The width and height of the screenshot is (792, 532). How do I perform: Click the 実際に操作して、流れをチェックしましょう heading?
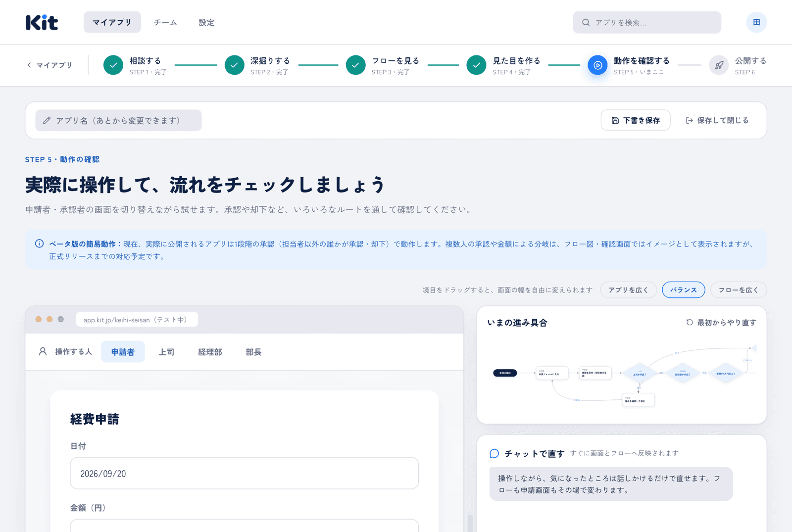[x=205, y=185]
